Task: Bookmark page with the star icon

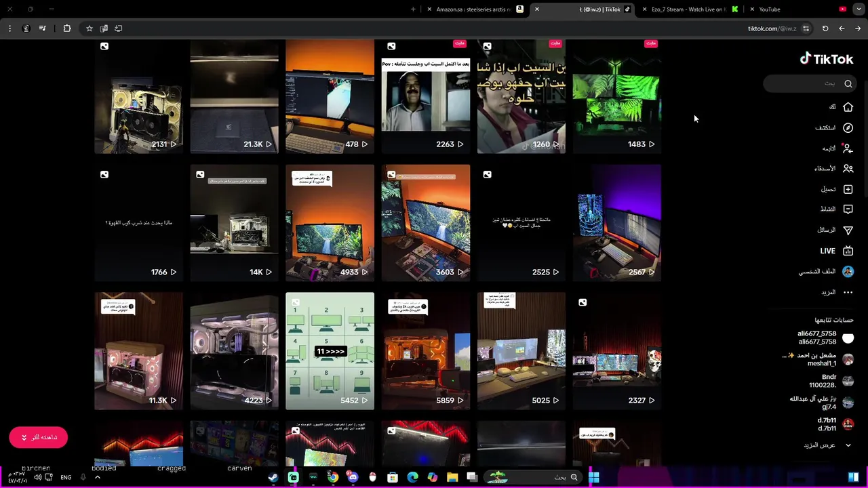Action: click(x=89, y=28)
